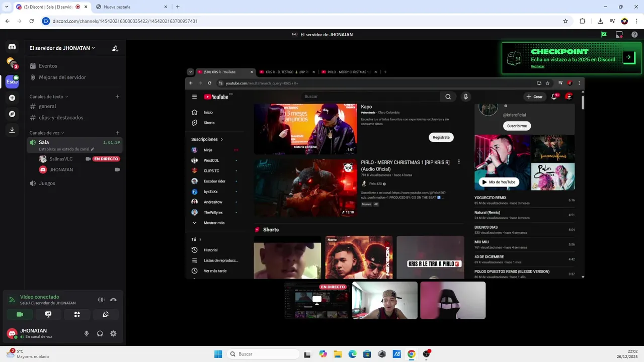Screen dimensions: 644x362
Task: Open noise suppression waveform icon
Action: (101, 300)
